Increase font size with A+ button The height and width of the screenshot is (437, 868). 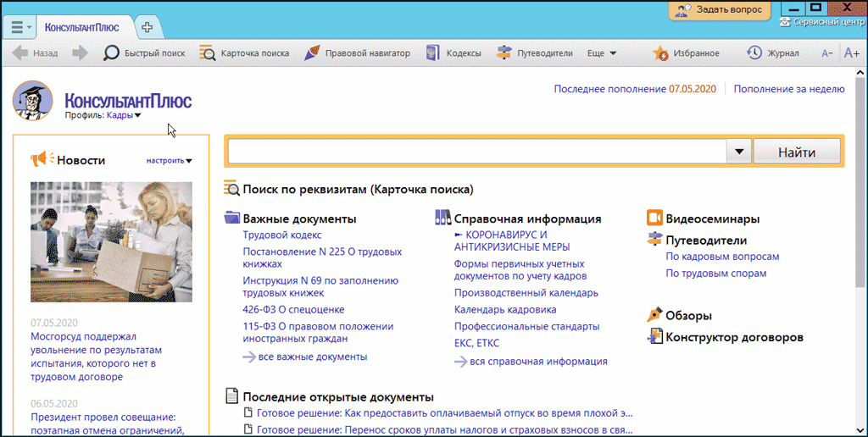point(851,53)
